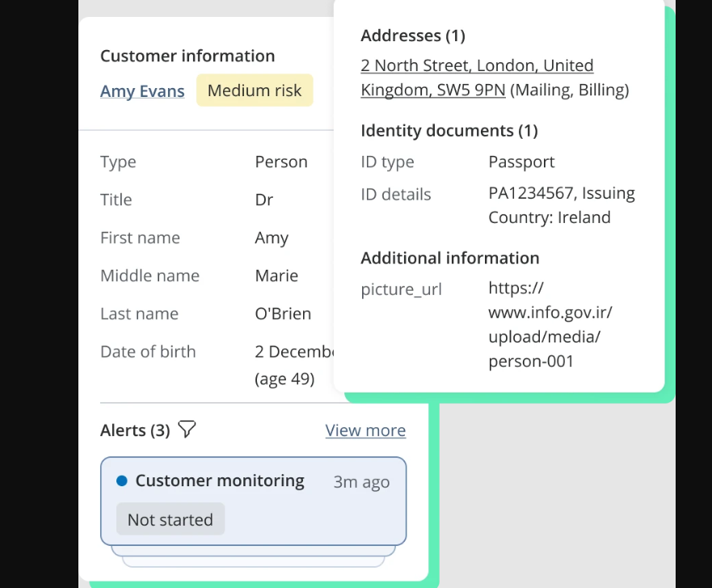Click the picture_url value text

(x=550, y=325)
